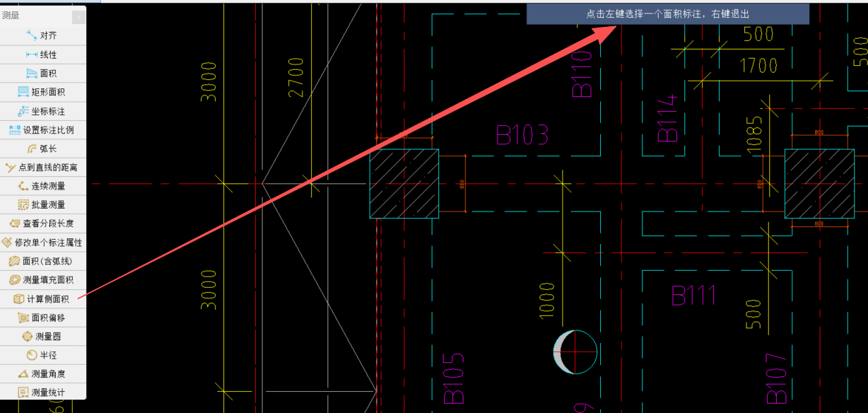
Task: Close the 测量 measurement panel
Action: coord(78,16)
